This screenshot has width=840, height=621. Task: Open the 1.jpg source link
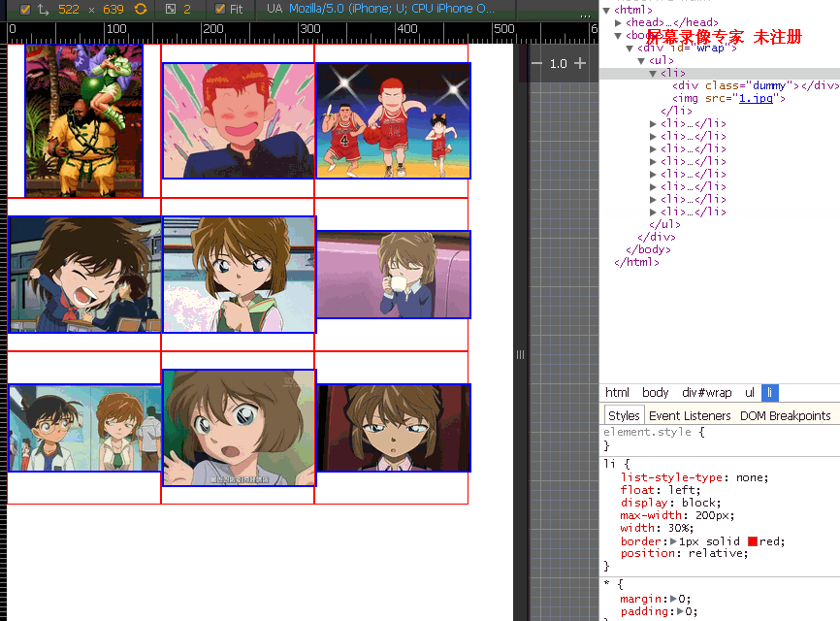(749, 98)
